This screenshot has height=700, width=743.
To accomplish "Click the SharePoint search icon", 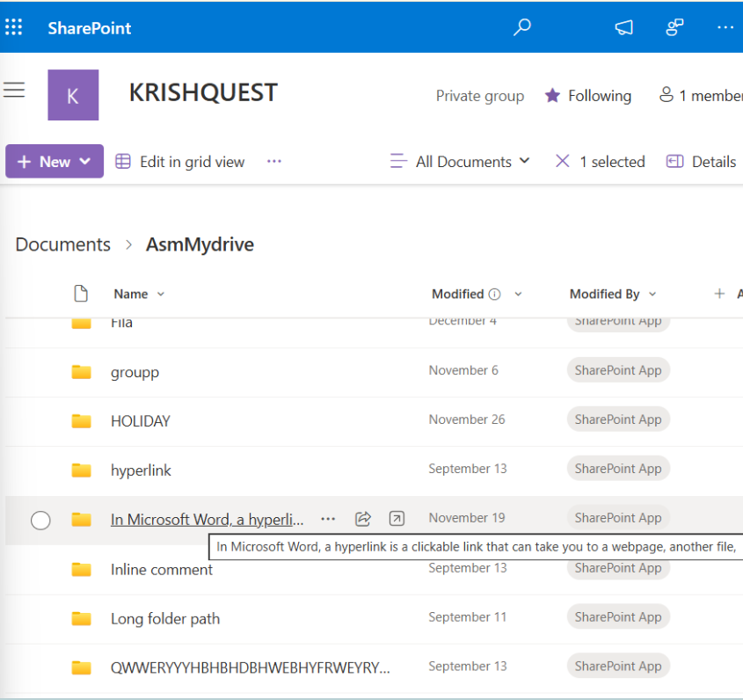I will coord(521,27).
